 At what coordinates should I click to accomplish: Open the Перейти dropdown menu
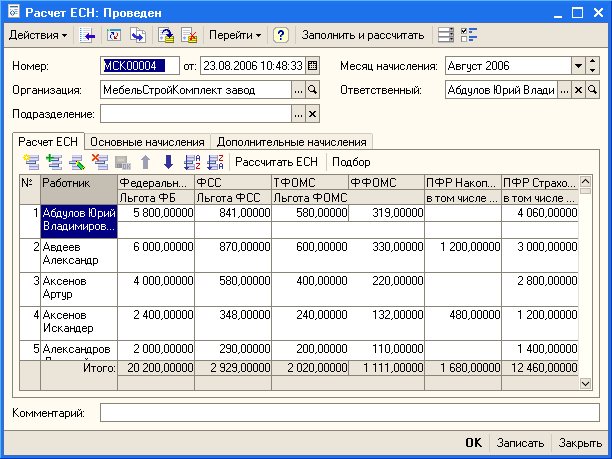[x=235, y=35]
